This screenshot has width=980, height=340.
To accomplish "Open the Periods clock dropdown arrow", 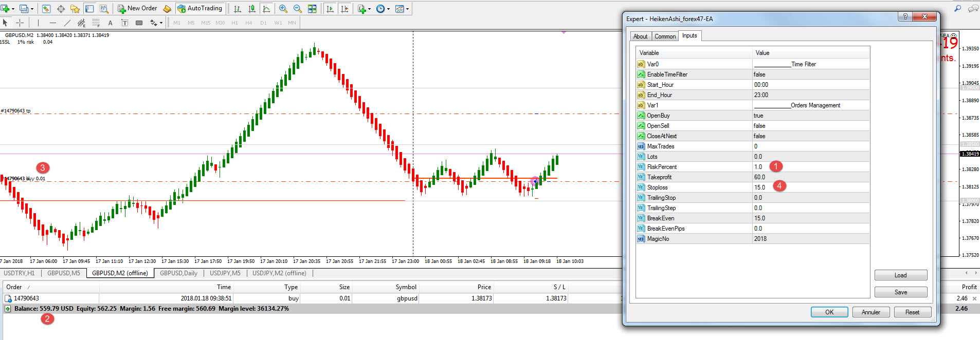I will click(388, 9).
